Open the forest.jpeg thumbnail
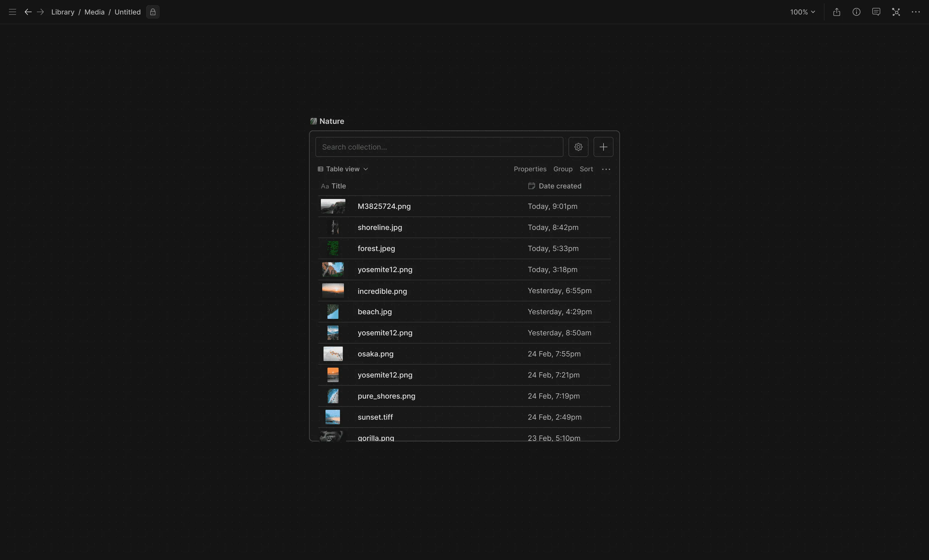Image resolution: width=929 pixels, height=560 pixels. coord(333,248)
